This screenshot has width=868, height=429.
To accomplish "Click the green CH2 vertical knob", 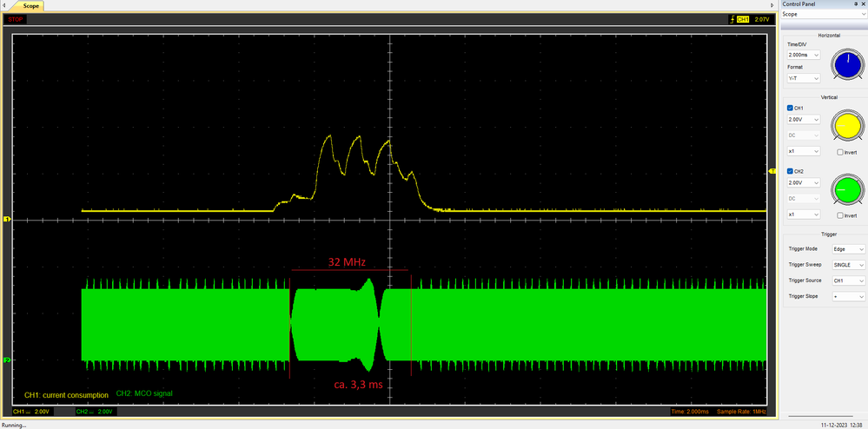I will pos(847,189).
